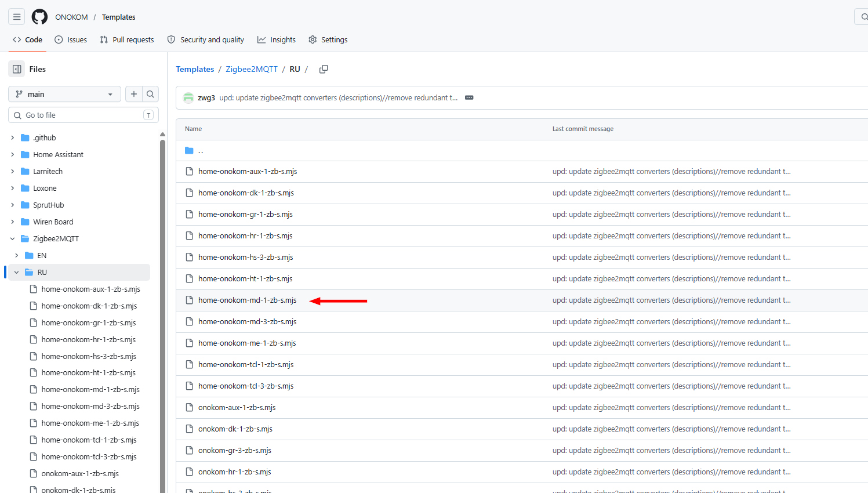Open the Pull requests tab
The width and height of the screenshot is (868, 493).
point(127,40)
